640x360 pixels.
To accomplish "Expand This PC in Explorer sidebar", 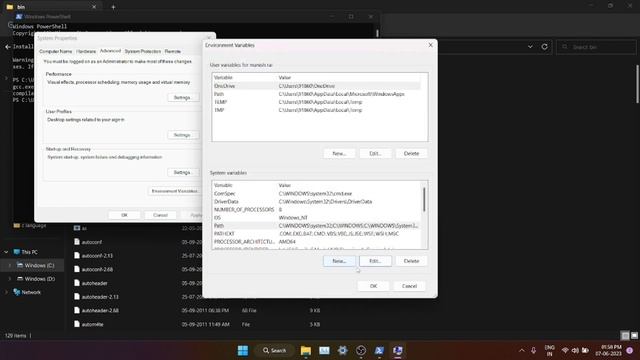I will click(x=6, y=252).
